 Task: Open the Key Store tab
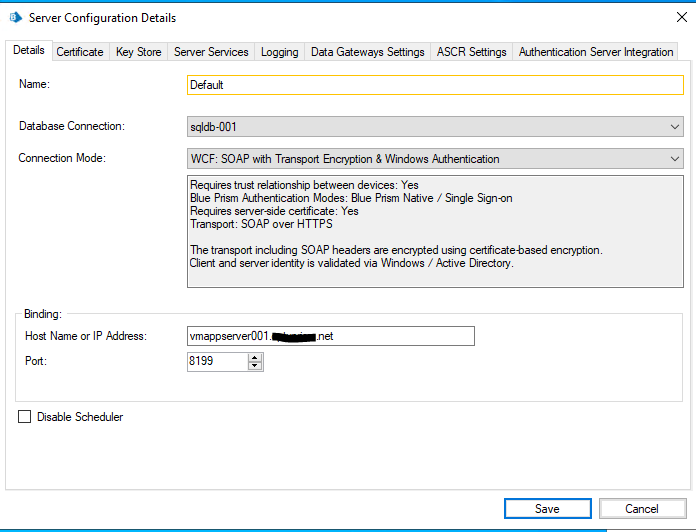pyautogui.click(x=138, y=52)
